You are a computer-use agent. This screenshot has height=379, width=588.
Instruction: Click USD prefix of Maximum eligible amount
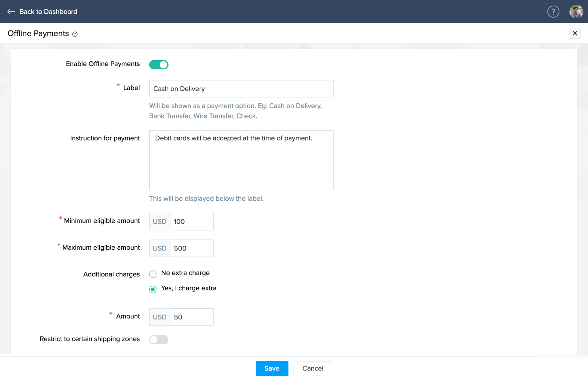point(159,248)
